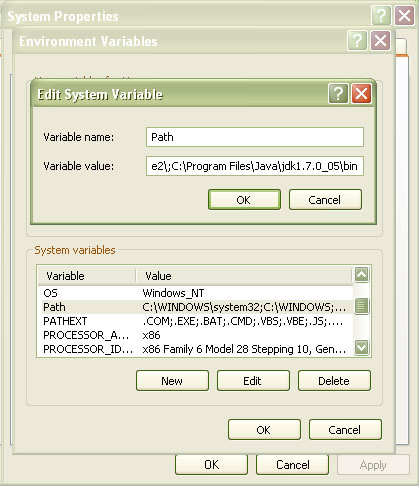Delete the selected system variable
This screenshot has height=486, width=419.
(334, 380)
